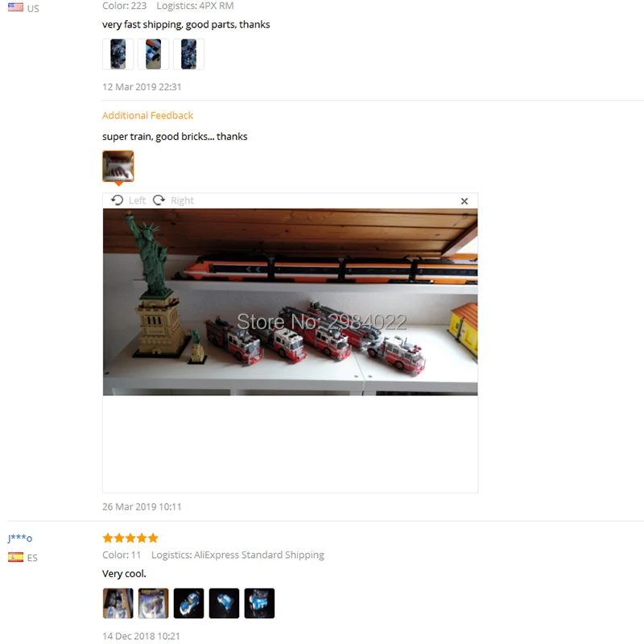Click the 'Left' rotate label

137,200
